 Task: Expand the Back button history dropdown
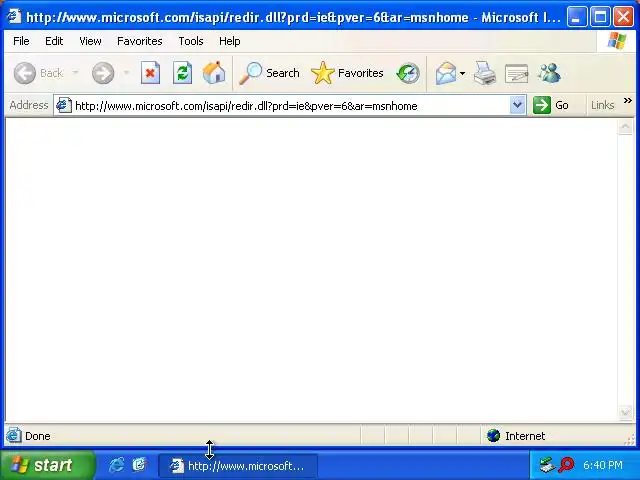75,73
